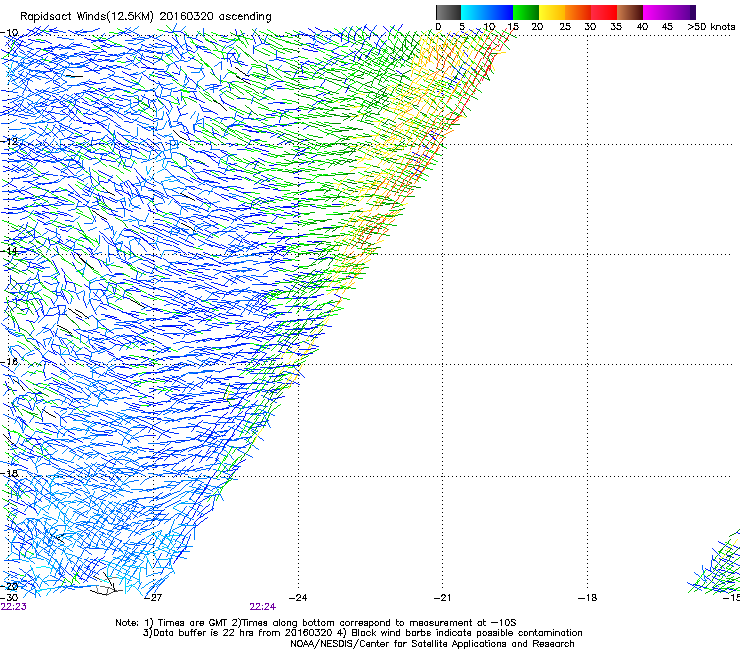
Task: Click the brown 35–40 knots legend swatch
Action: pyautogui.click(x=630, y=12)
